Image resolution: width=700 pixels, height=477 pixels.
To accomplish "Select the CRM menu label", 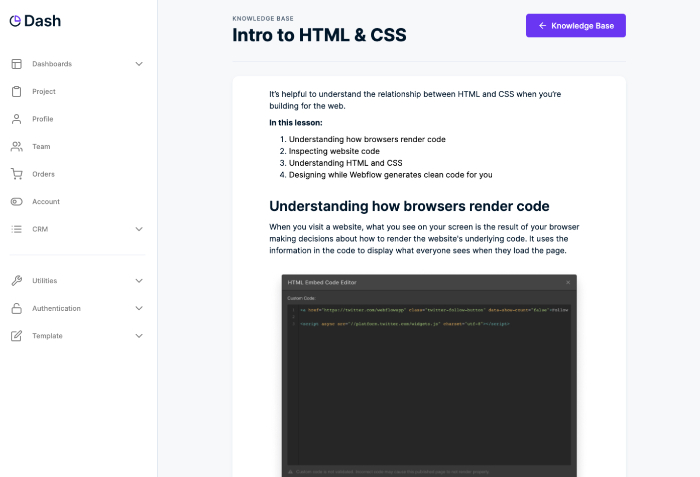I will tap(40, 229).
